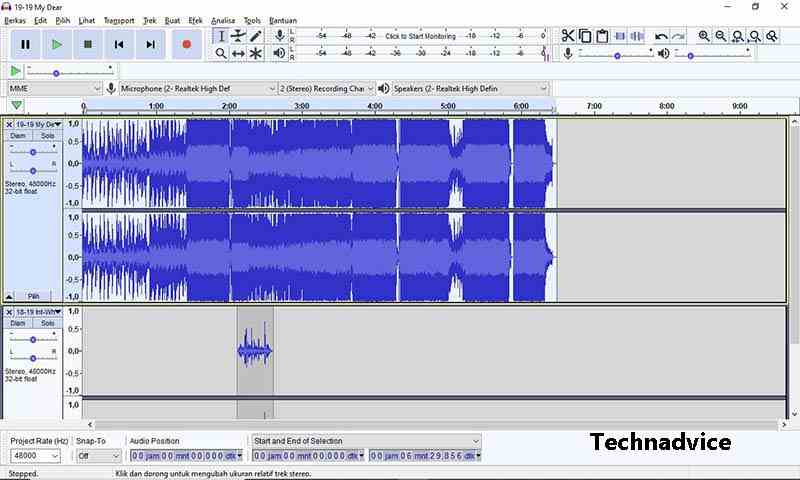This screenshot has width=800, height=480.
Task: Open the Edit menu
Action: tap(40, 20)
